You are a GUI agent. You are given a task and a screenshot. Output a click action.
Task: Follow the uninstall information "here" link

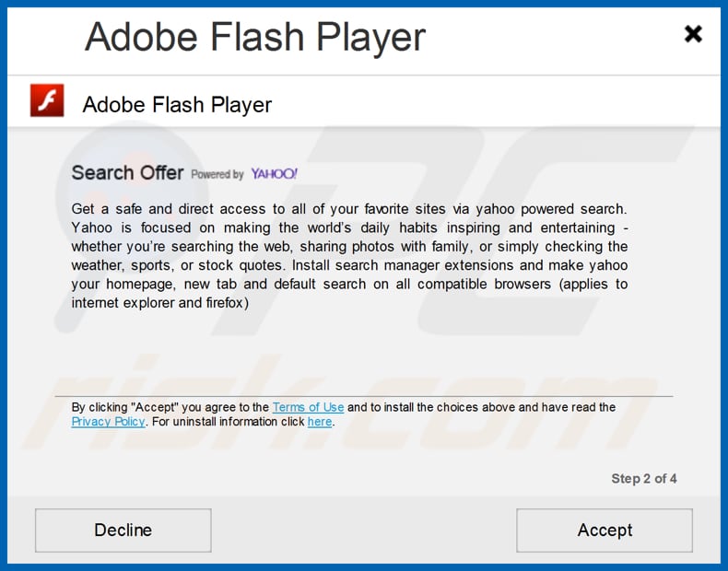pos(319,422)
